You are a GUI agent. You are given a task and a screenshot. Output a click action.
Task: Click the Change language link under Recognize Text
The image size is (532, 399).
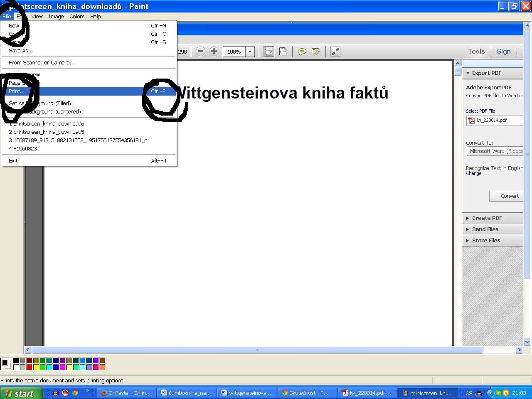473,173
